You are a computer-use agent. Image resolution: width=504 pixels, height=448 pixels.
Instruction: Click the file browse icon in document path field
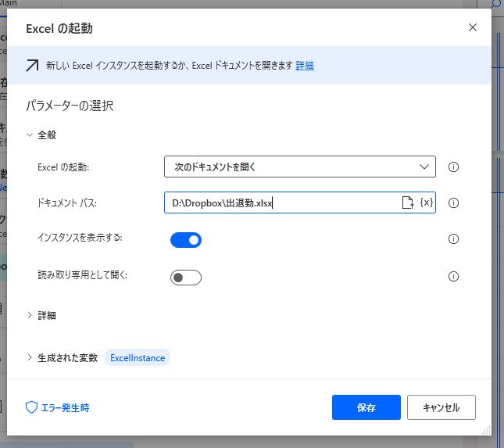pyautogui.click(x=408, y=202)
